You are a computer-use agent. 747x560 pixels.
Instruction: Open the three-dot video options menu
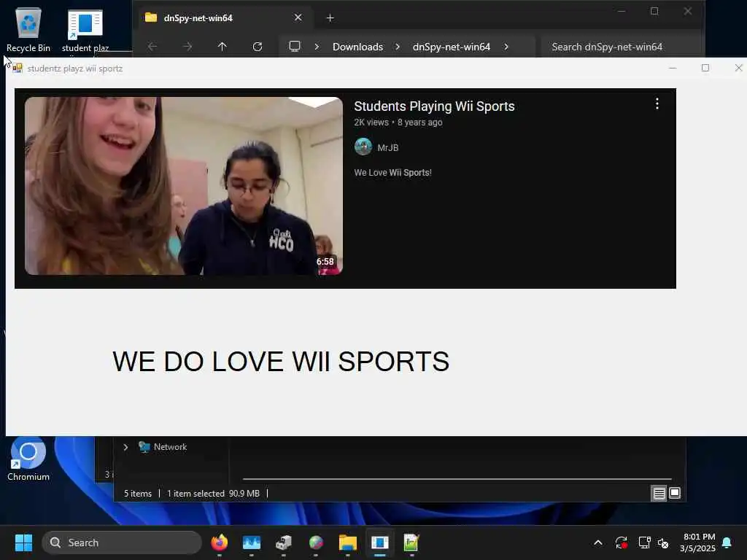click(x=657, y=104)
